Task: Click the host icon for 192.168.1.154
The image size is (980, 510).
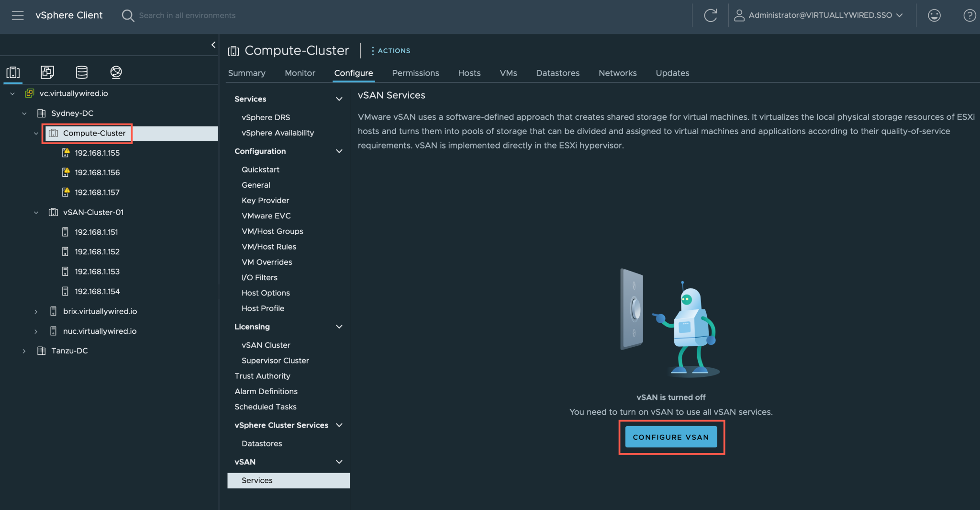Action: coord(65,291)
